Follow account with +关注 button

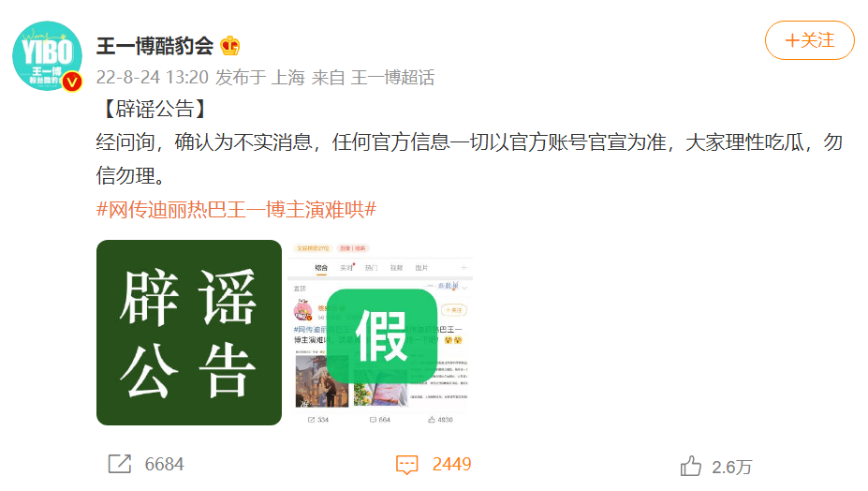click(809, 40)
